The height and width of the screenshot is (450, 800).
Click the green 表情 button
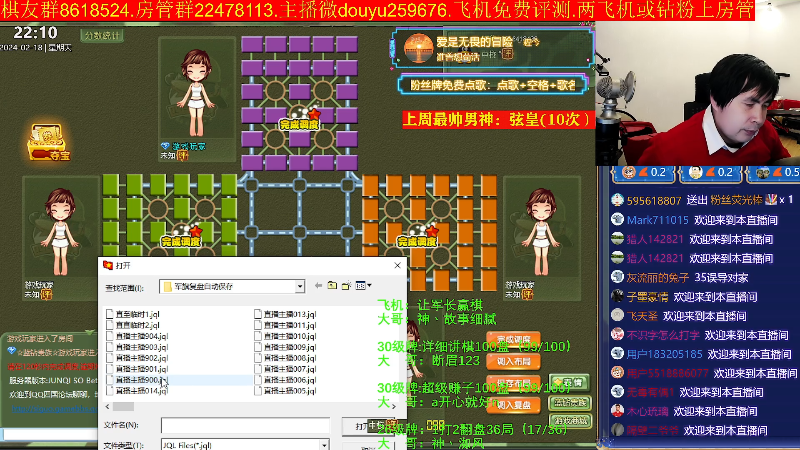(x=569, y=382)
